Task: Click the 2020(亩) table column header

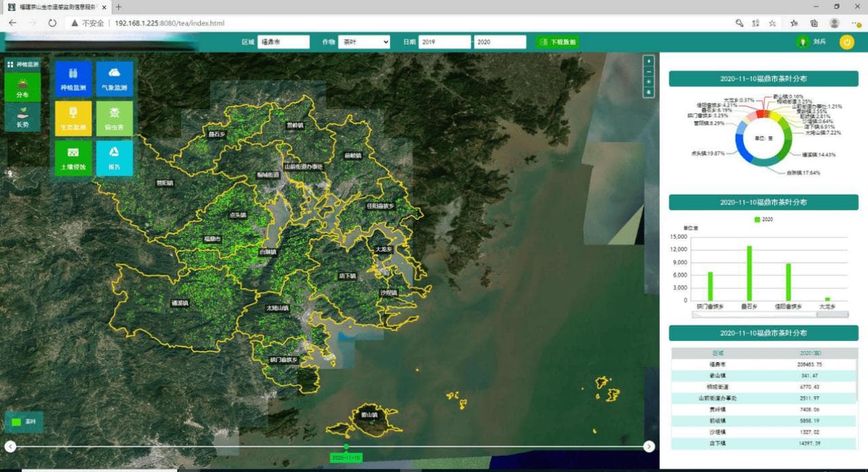Action: [x=810, y=353]
